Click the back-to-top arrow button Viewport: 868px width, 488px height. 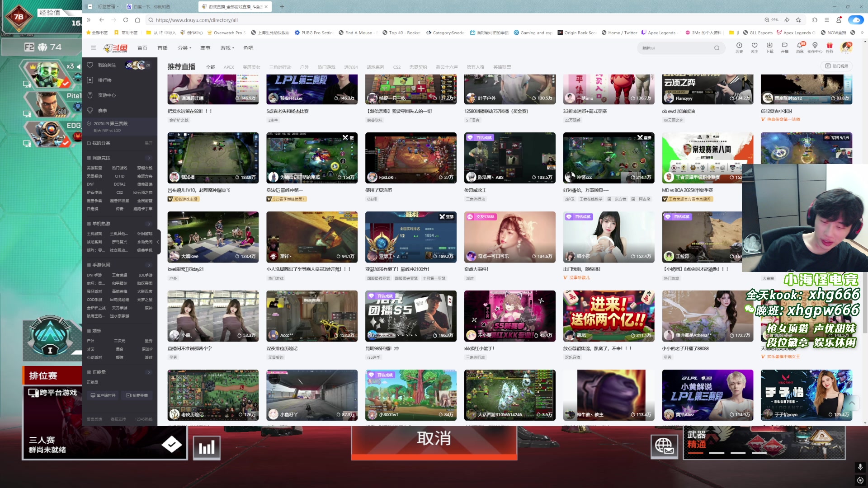(852, 403)
